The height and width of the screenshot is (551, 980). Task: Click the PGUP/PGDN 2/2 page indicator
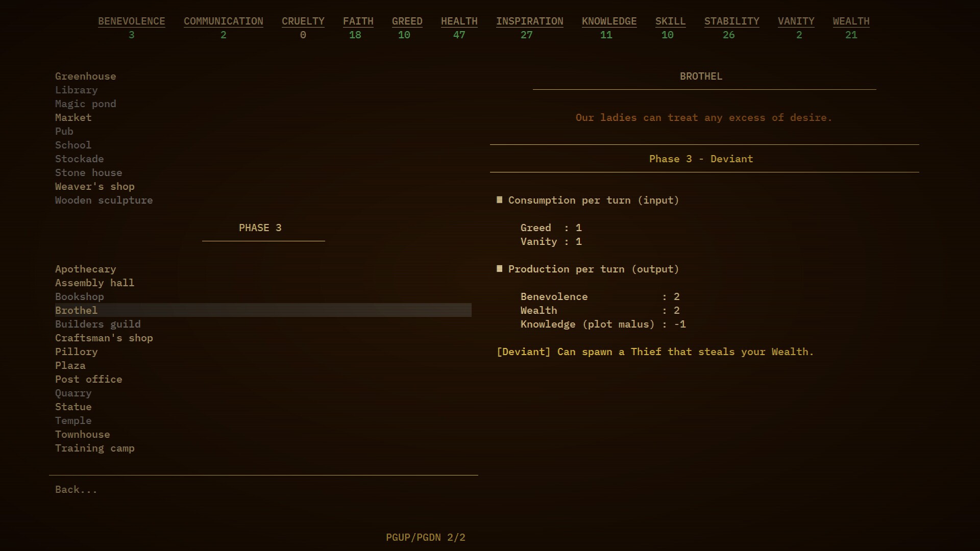(x=426, y=537)
